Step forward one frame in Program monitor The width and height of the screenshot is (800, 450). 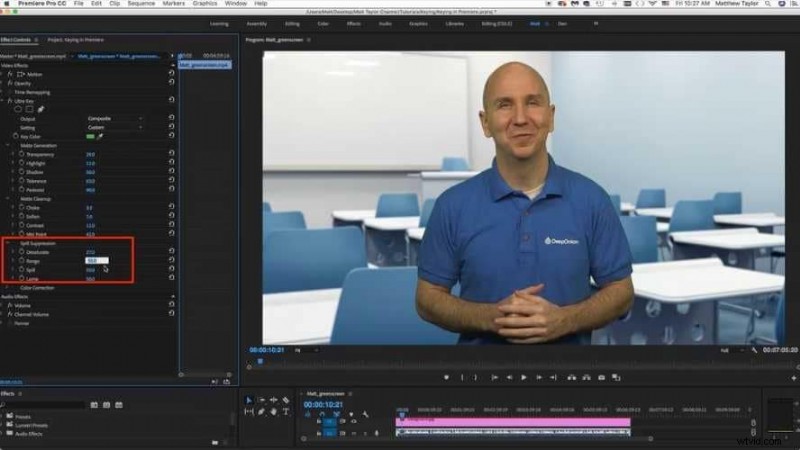coord(539,378)
